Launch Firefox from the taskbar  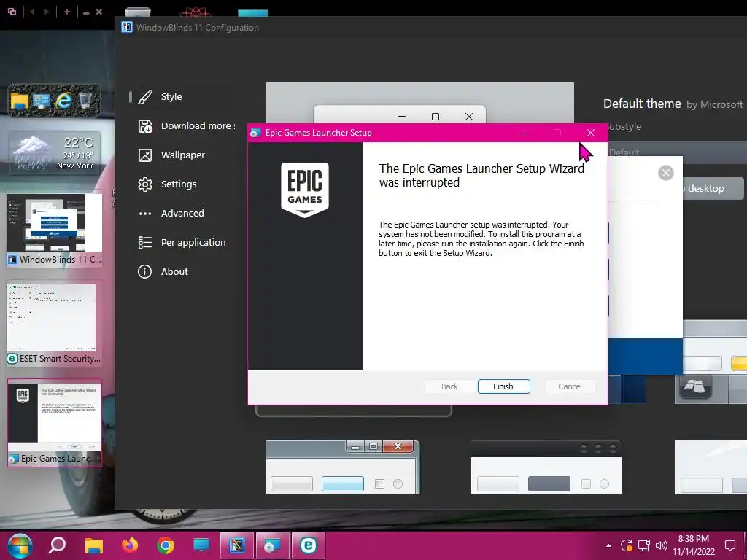(x=130, y=545)
